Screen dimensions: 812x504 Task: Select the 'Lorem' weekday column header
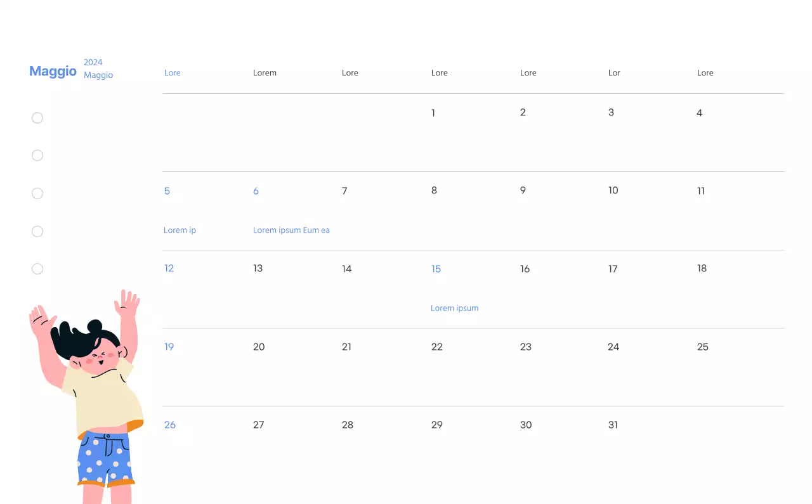point(265,73)
